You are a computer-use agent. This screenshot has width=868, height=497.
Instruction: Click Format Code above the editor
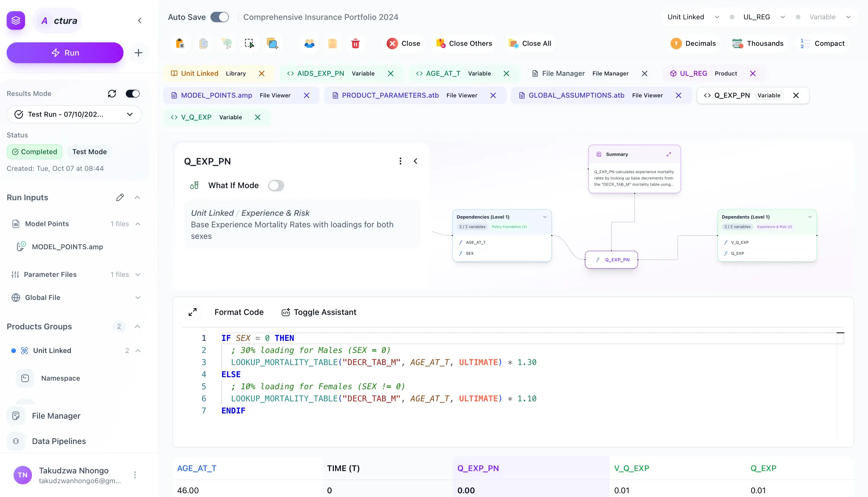coord(239,312)
